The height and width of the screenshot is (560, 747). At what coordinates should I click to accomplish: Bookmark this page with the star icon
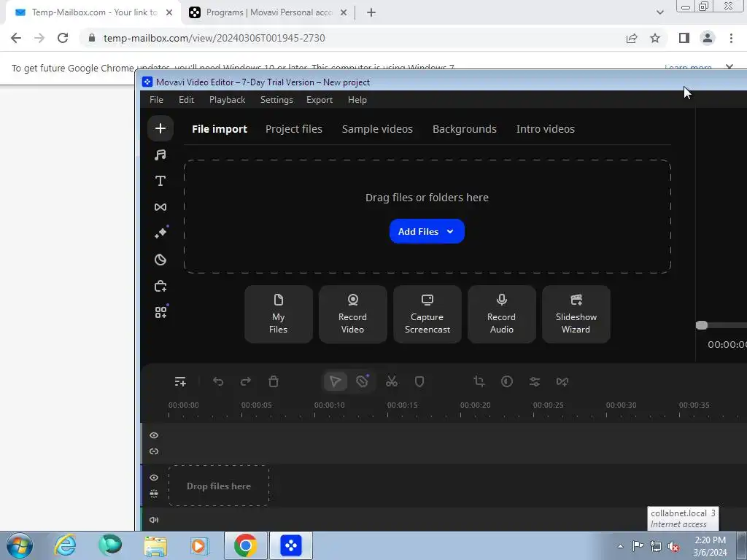point(655,38)
